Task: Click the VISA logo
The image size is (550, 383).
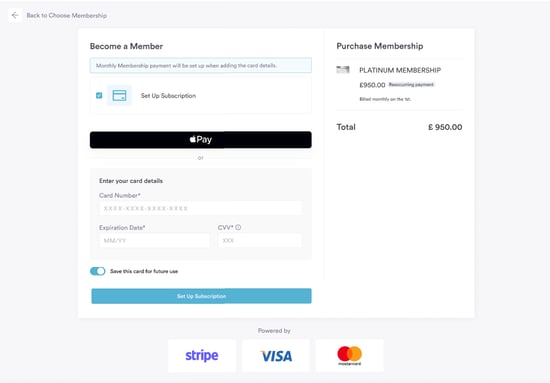Action: click(276, 356)
